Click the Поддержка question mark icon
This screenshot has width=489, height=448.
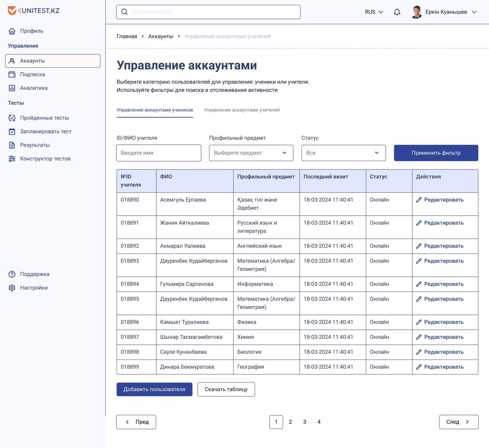click(12, 274)
